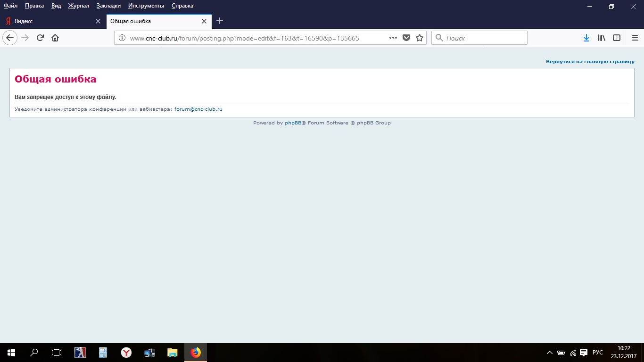Open the Закладки menu
The image size is (644, 362).
pos(108,6)
